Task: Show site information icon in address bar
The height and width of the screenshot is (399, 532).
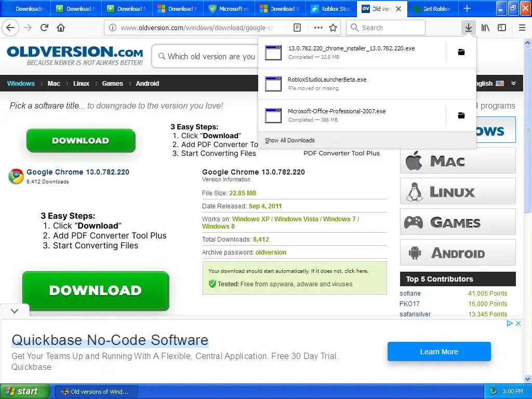Action: (113, 28)
